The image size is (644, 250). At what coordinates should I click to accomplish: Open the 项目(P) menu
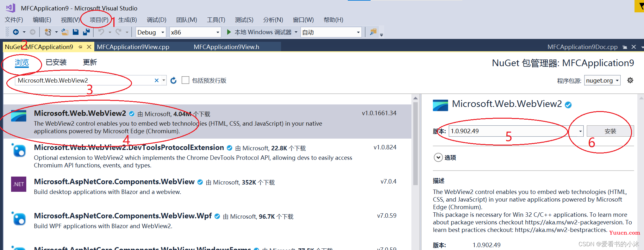pos(99,20)
